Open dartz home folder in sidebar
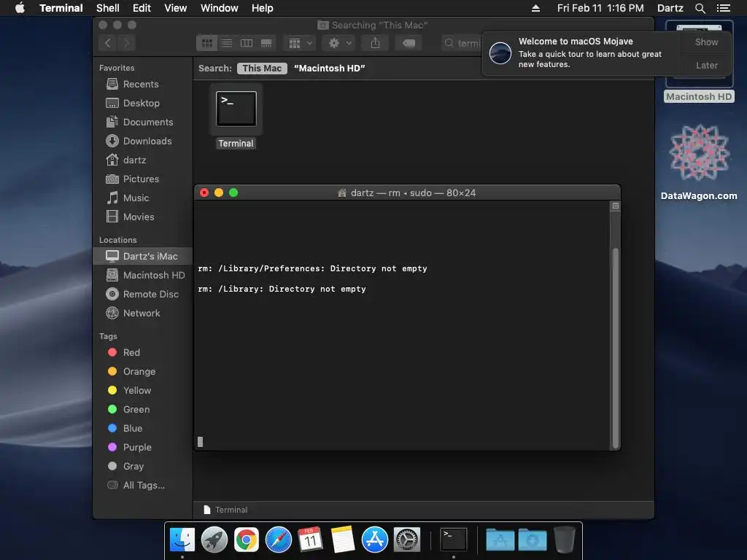 click(134, 160)
